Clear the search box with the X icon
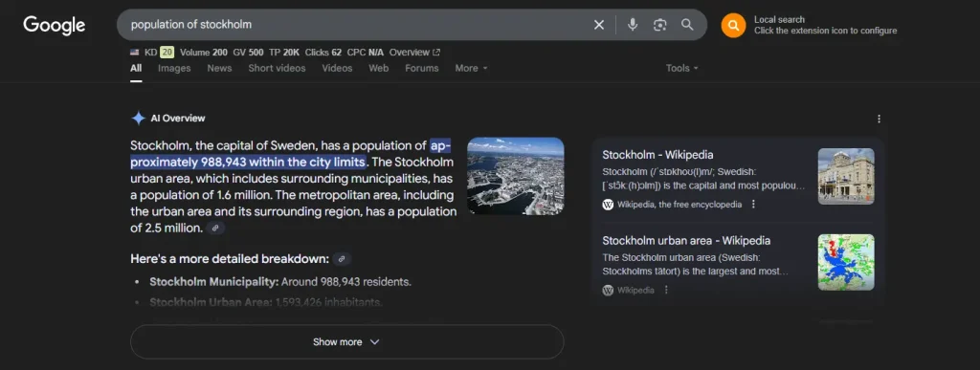980x370 pixels. [x=599, y=25]
